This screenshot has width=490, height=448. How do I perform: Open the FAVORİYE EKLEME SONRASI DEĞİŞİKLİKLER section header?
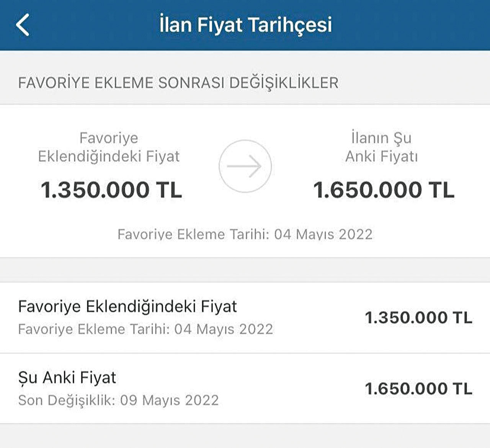click(178, 81)
